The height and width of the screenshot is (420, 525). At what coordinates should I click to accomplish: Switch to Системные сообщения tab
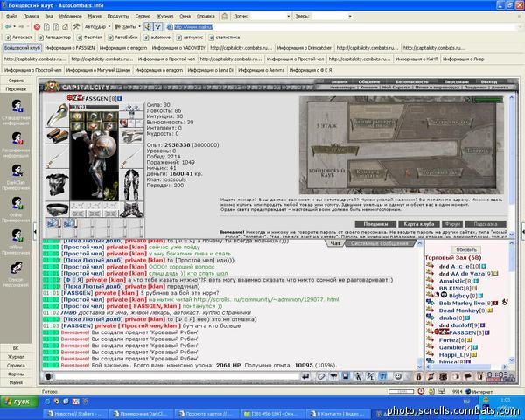coord(380,243)
